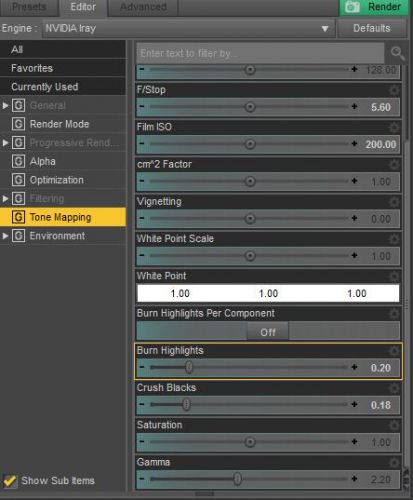Click the filter text input field

click(260, 53)
